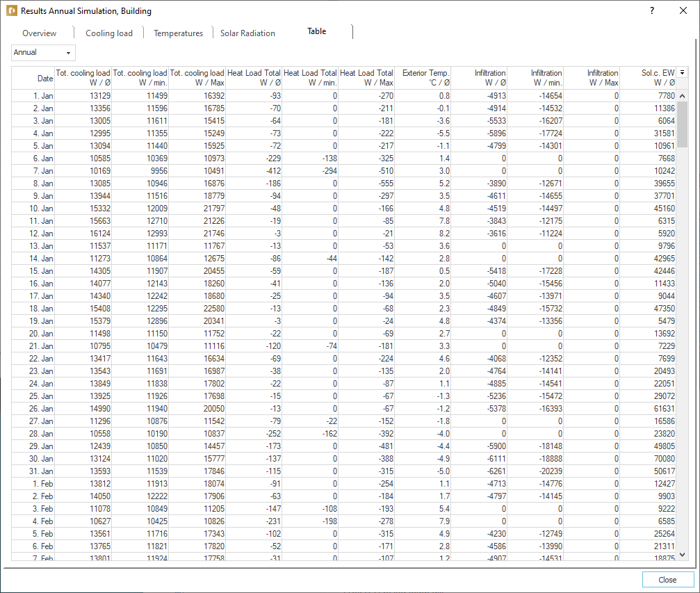Click heat load min value -198

[x=310, y=521]
